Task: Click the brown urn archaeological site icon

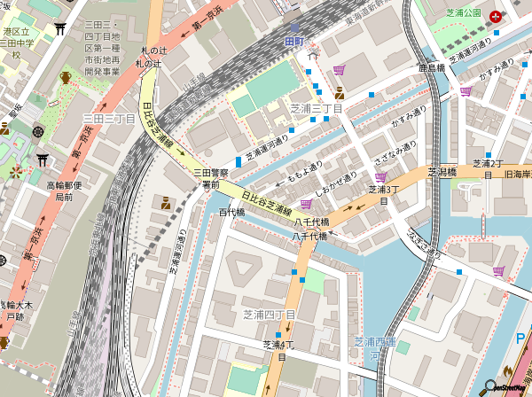Action: click(x=65, y=78)
